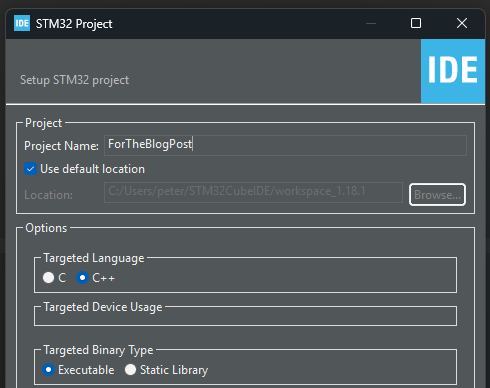
Task: Click the 'Project Name:' label
Action: point(61,146)
